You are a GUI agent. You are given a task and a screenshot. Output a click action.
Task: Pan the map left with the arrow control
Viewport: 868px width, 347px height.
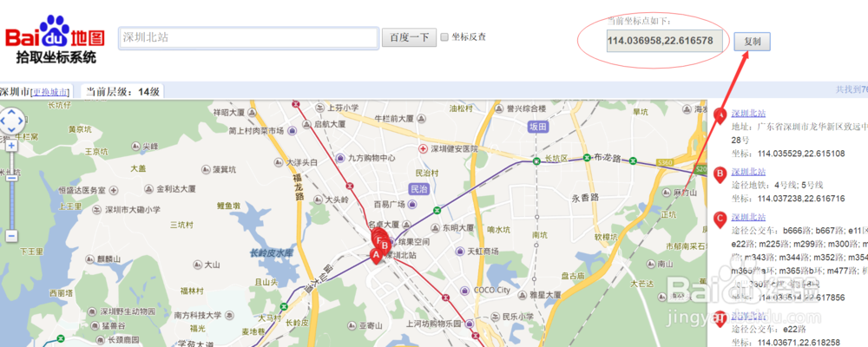(3, 121)
